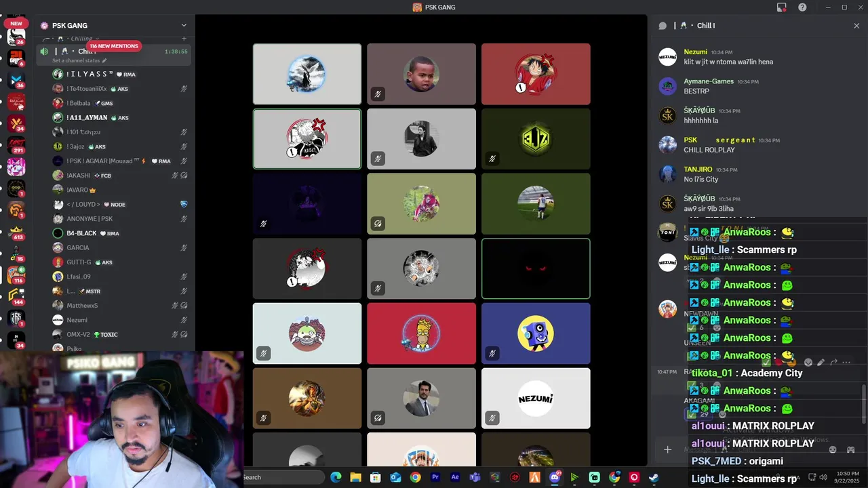868x488 pixels.
Task: Focus the NEZUMI avatar tile
Action: 536,399
